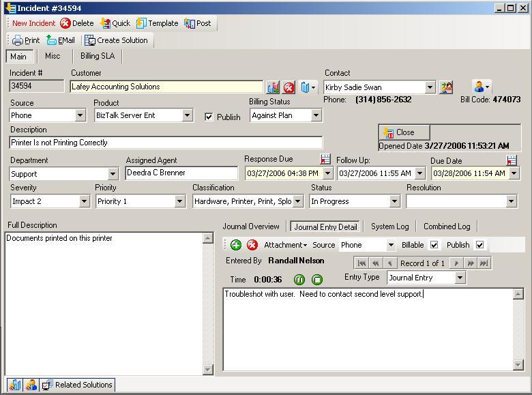The image size is (532, 395).
Task: Open the Status dropdown showing In Progress
Action: [x=394, y=201]
